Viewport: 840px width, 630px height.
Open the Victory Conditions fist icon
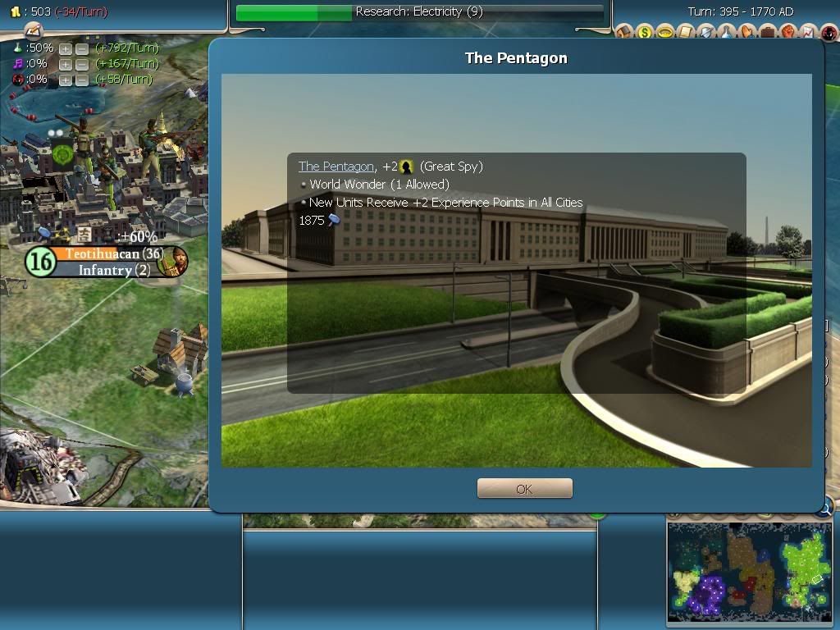coord(788,32)
